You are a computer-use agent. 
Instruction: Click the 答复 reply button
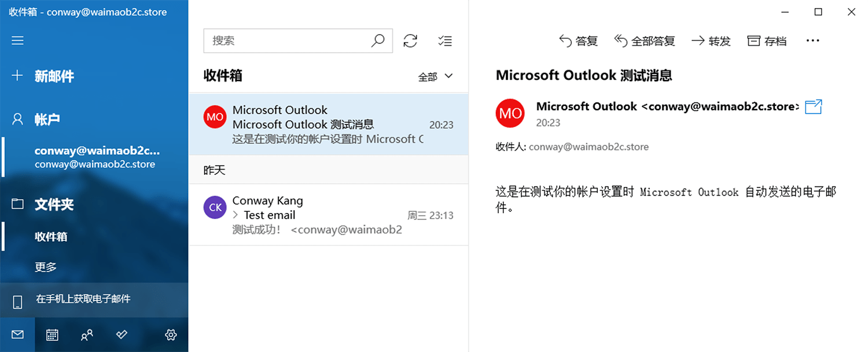(x=578, y=41)
